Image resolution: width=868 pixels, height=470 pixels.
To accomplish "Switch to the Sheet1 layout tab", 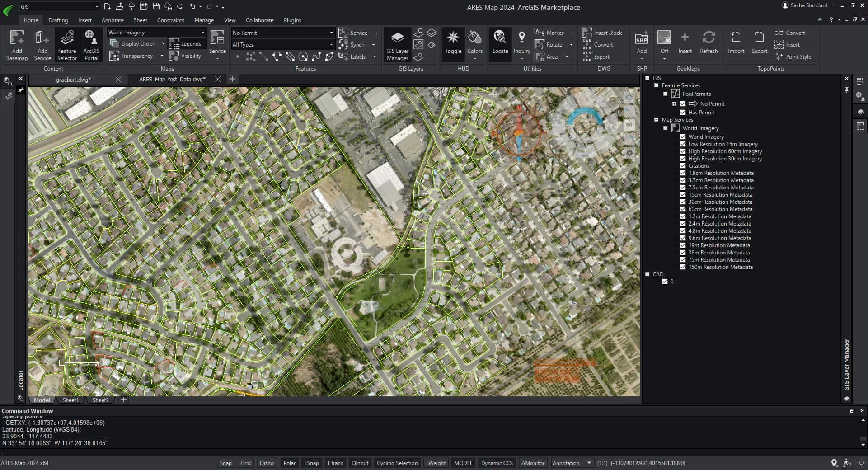I will click(x=70, y=400).
